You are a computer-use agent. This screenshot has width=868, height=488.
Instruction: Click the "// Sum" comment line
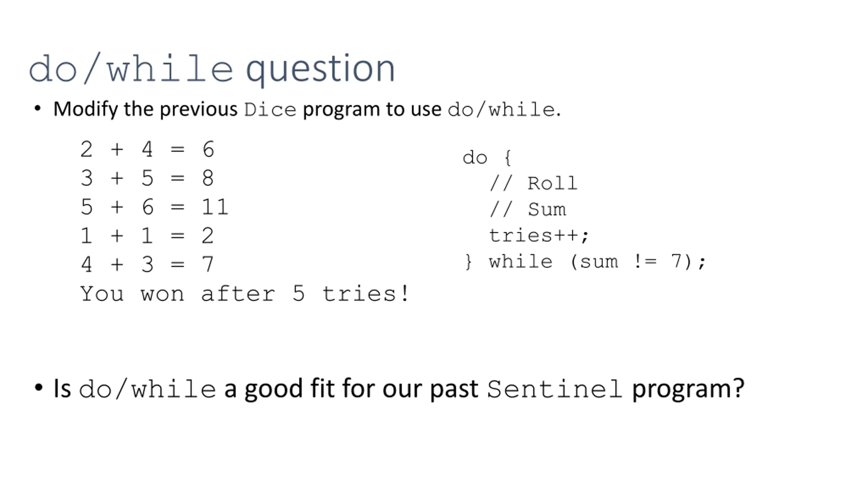528,209
